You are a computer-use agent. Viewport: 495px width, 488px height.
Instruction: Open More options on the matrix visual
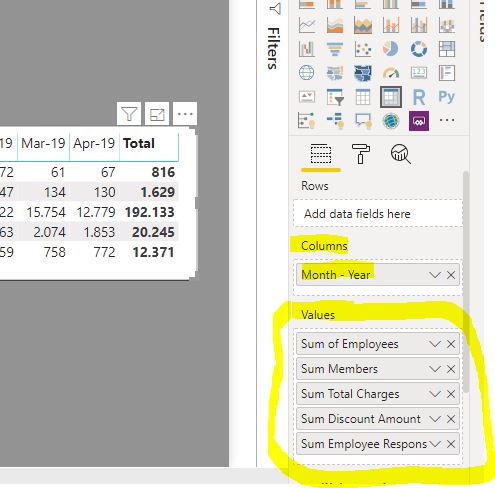tap(185, 114)
